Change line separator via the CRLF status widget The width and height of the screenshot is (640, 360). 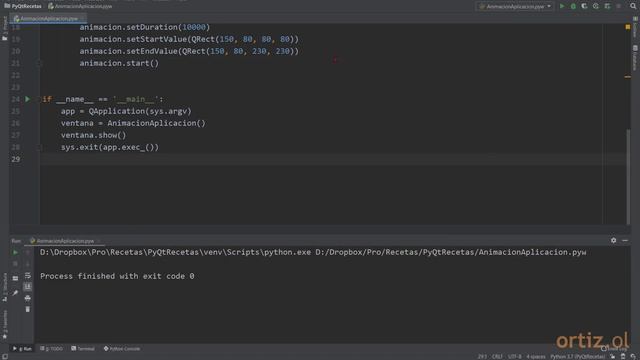coord(497,357)
